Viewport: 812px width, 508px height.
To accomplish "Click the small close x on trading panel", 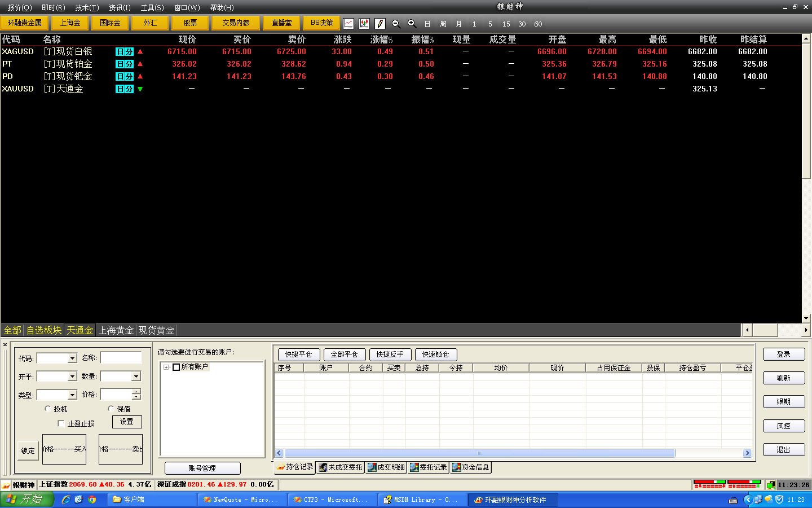I will tap(5, 344).
